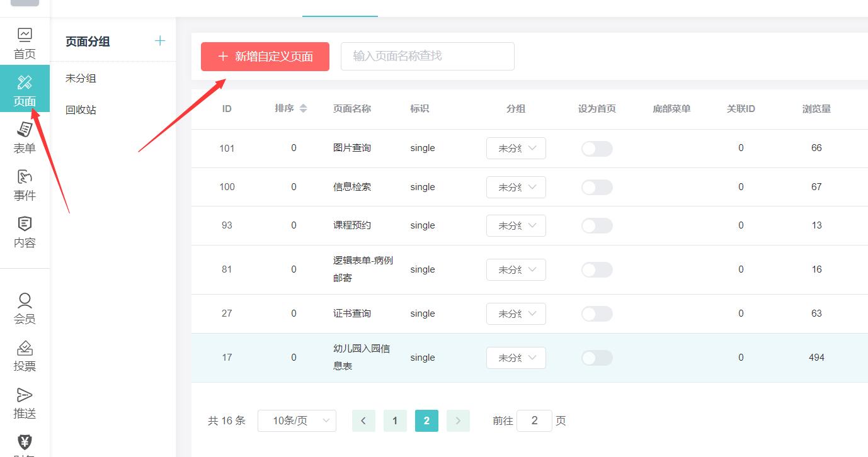This screenshot has width=868, height=457.
Task: Click page name 图片查询
Action: click(x=352, y=148)
